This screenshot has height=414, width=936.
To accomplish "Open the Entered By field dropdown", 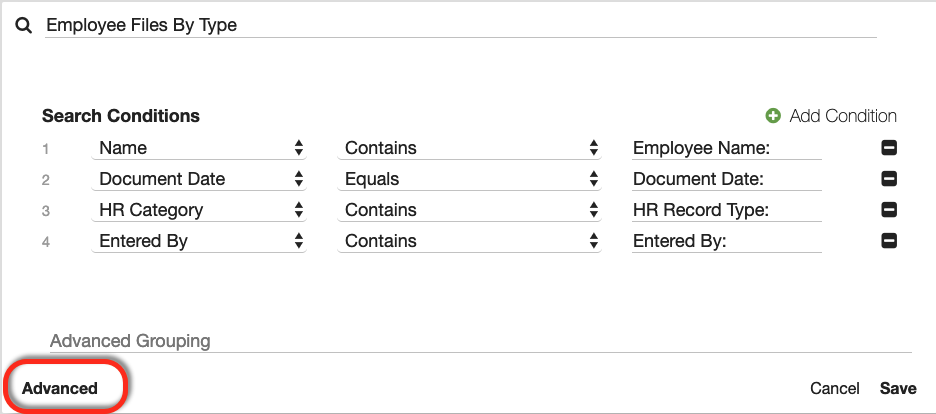I will click(200, 241).
